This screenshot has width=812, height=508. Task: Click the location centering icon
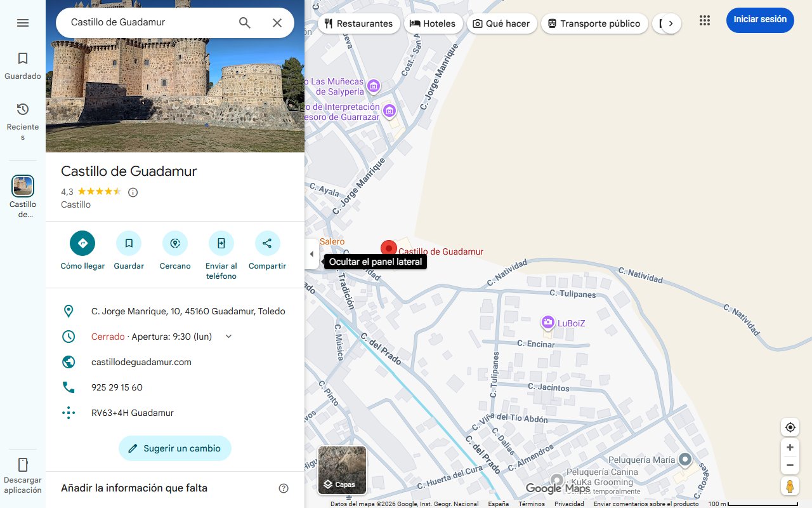click(790, 427)
